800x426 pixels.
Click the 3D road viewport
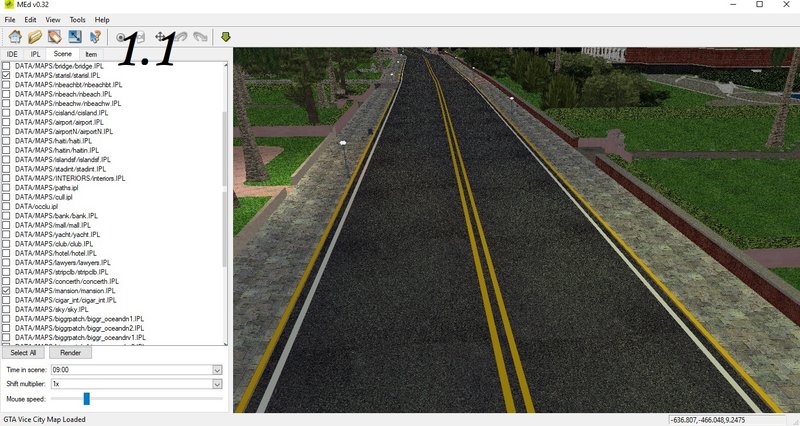click(516, 230)
